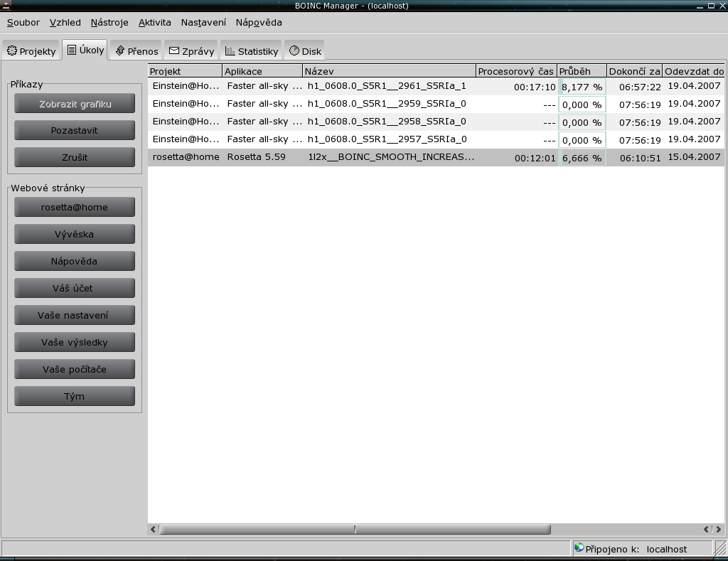Select task h1_0608.0_S5R1__2959_S5RIa_0
This screenshot has height=561, width=728.
click(387, 104)
